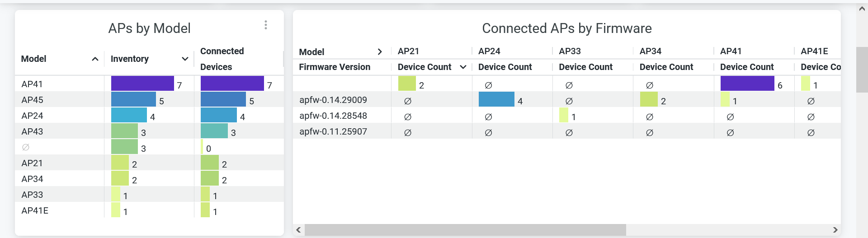This screenshot has height=238, width=868.
Task: Click the vertical page scrollbar thumb
Action: click(x=862, y=70)
